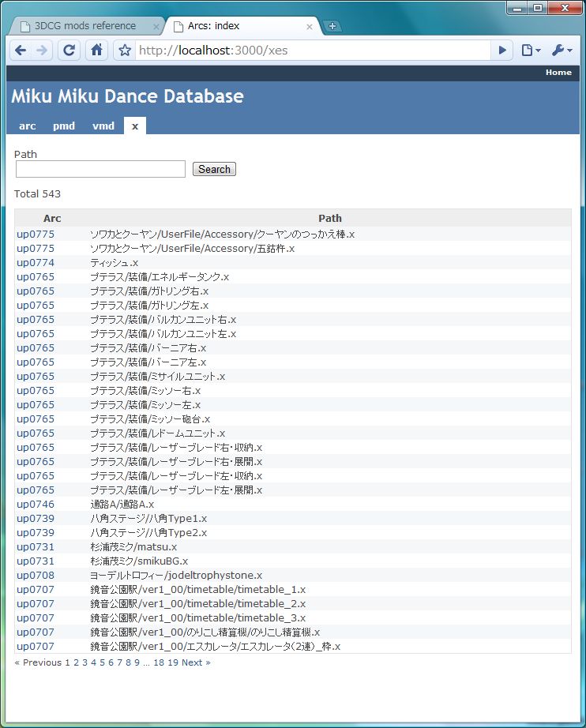Go to the Next » results page
The image size is (586, 728).
coord(196,662)
